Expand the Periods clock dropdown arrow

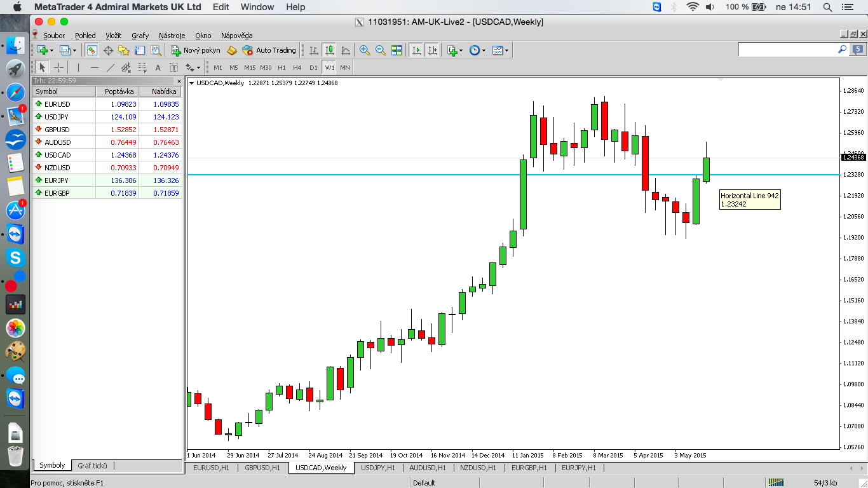[484, 50]
